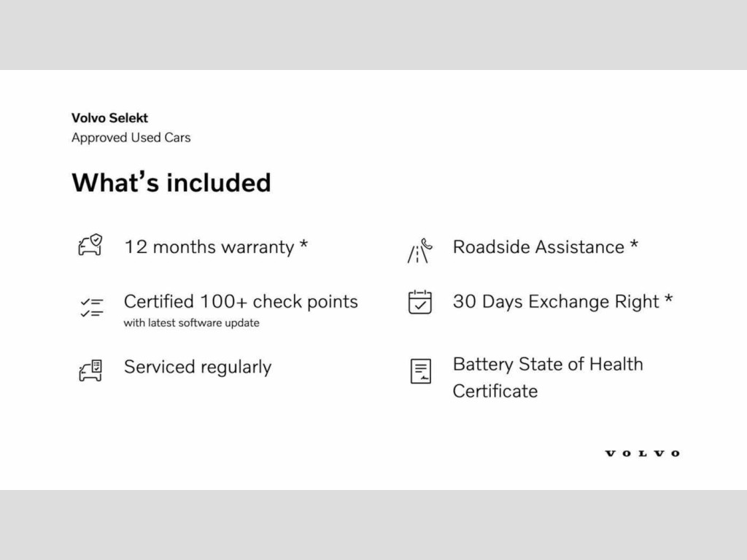Click the asterisk after "Roadside Assistance"
Viewport: 747px width, 560px height.
point(634,245)
